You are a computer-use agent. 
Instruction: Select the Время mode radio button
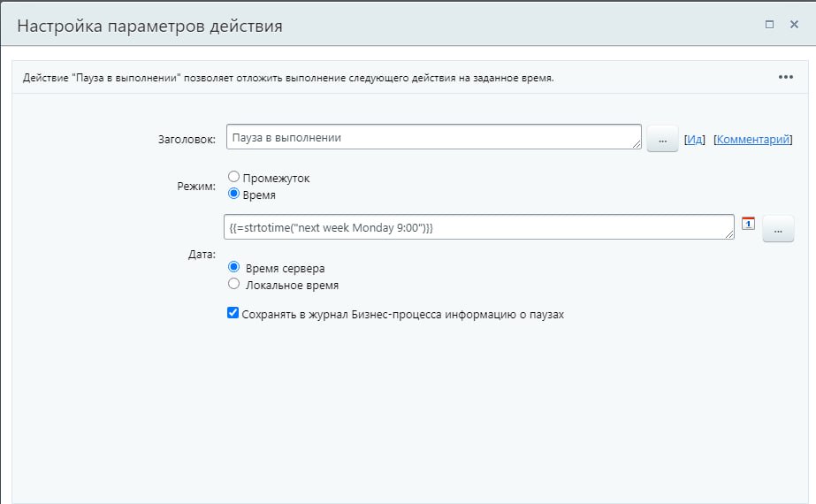[234, 194]
